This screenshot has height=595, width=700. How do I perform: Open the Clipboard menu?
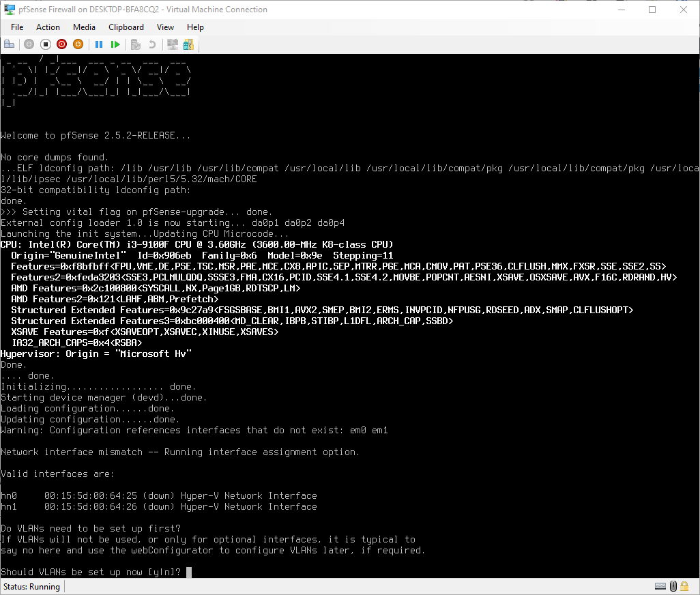[126, 27]
